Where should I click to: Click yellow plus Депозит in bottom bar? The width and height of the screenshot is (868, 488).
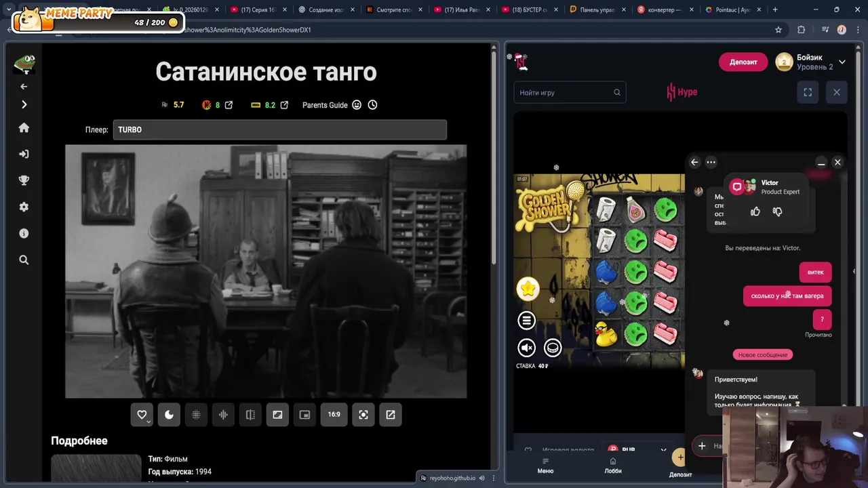point(680,457)
